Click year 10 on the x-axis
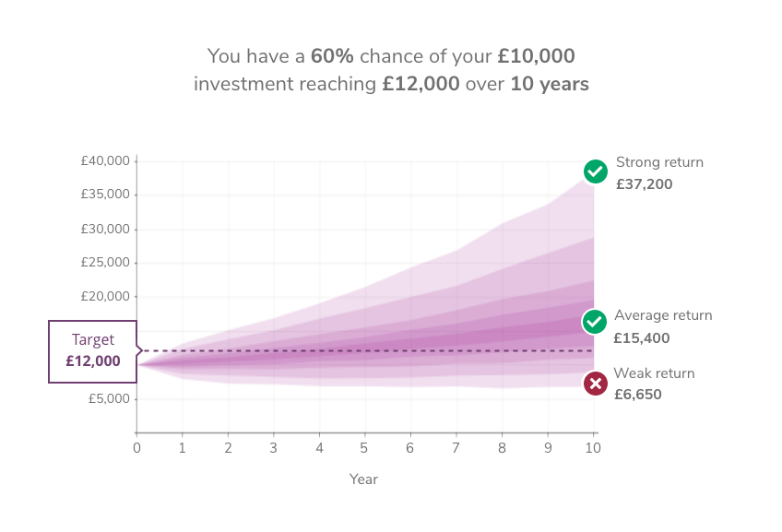 tap(593, 448)
